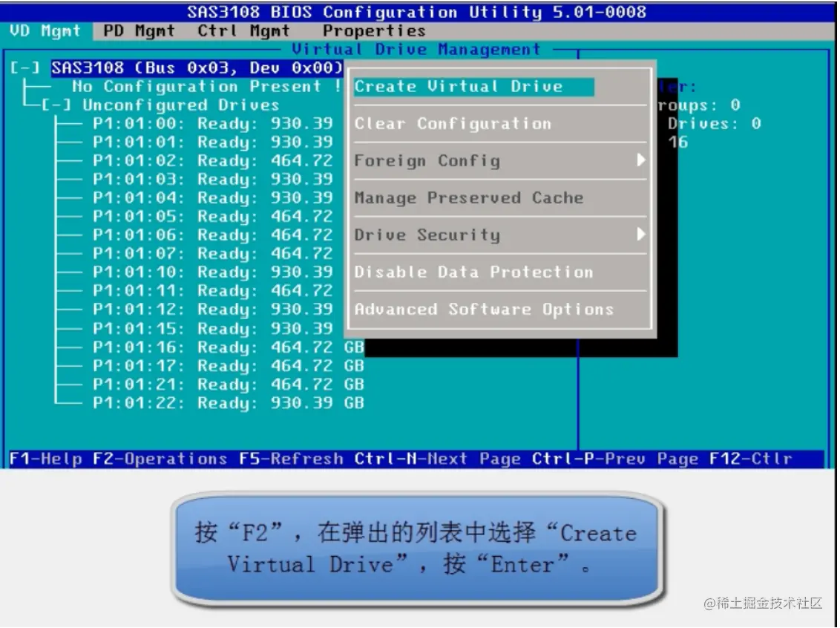The height and width of the screenshot is (628, 840).
Task: Switch to the PD Mgmt tab
Action: [x=140, y=30]
